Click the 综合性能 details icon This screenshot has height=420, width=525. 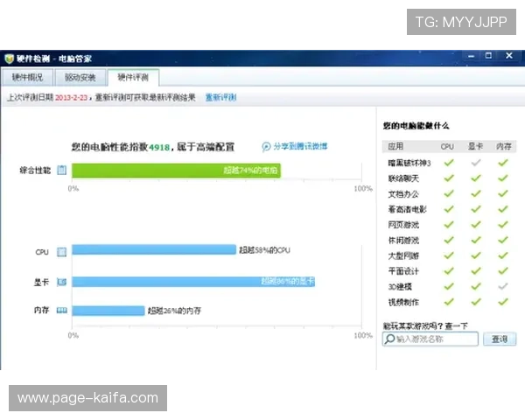click(x=61, y=170)
